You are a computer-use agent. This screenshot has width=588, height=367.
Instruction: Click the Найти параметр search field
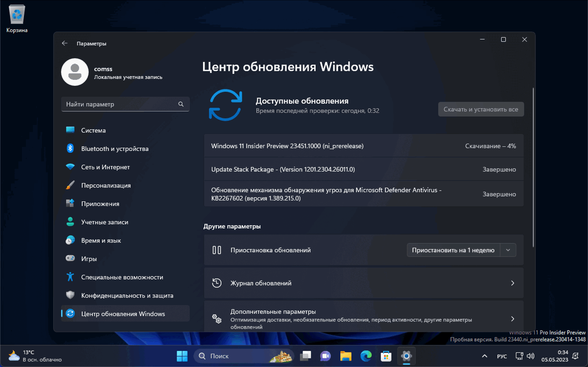125,104
